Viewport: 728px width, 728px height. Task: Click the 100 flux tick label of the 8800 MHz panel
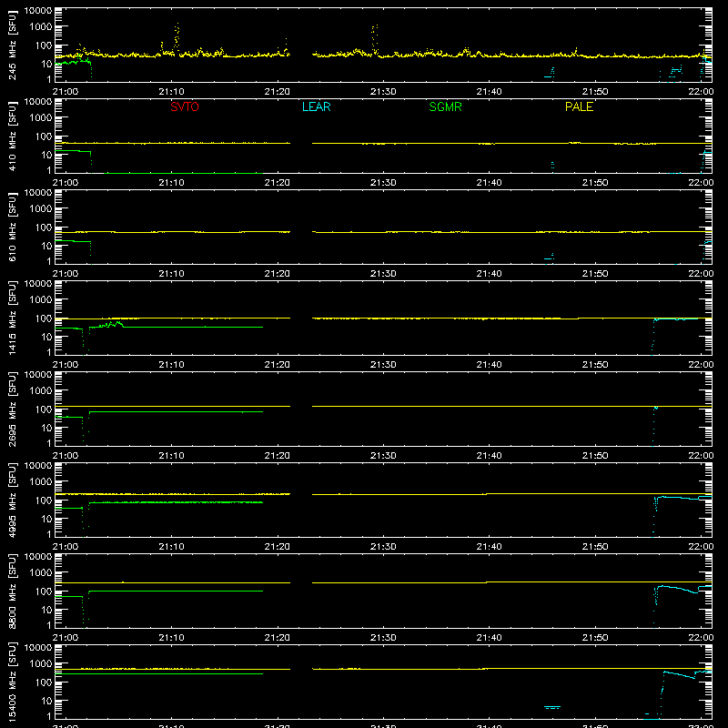(x=44, y=591)
